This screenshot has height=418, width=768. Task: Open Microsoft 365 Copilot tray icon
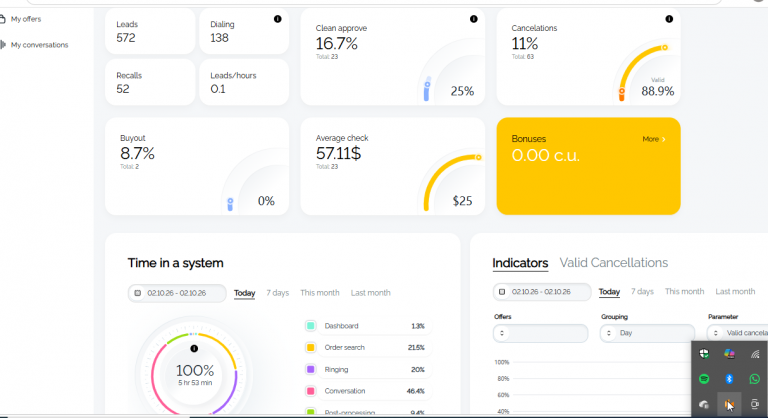(x=729, y=354)
